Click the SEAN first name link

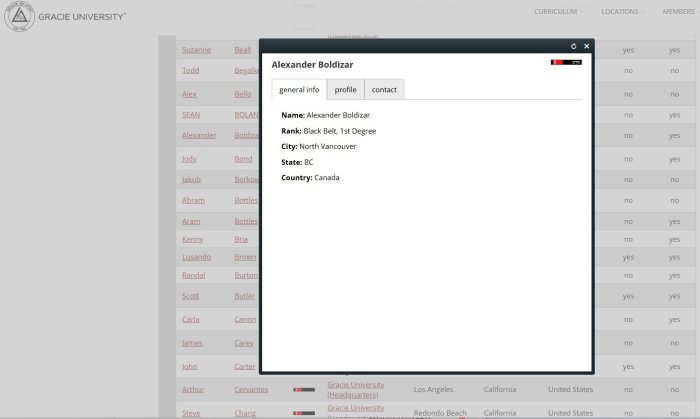[191, 115]
